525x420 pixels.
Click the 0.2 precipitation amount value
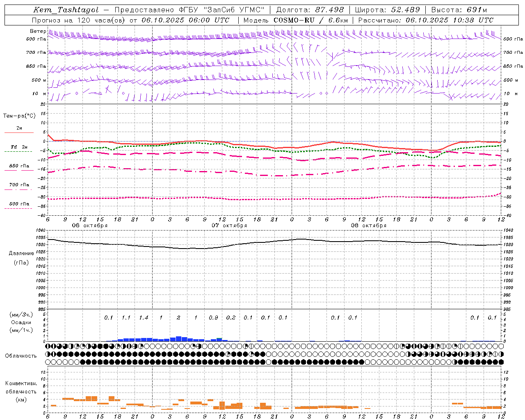[231, 317]
